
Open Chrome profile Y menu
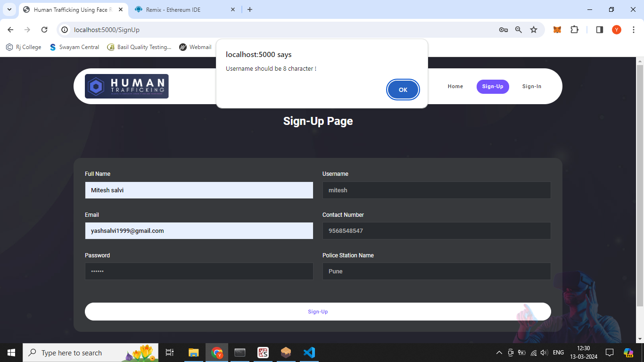(x=617, y=30)
